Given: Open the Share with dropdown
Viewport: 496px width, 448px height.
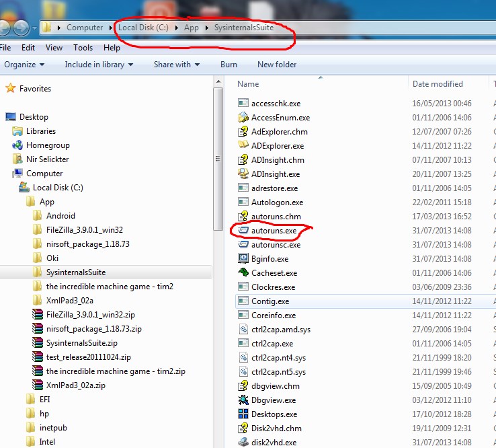Looking at the screenshot, I should (x=177, y=65).
